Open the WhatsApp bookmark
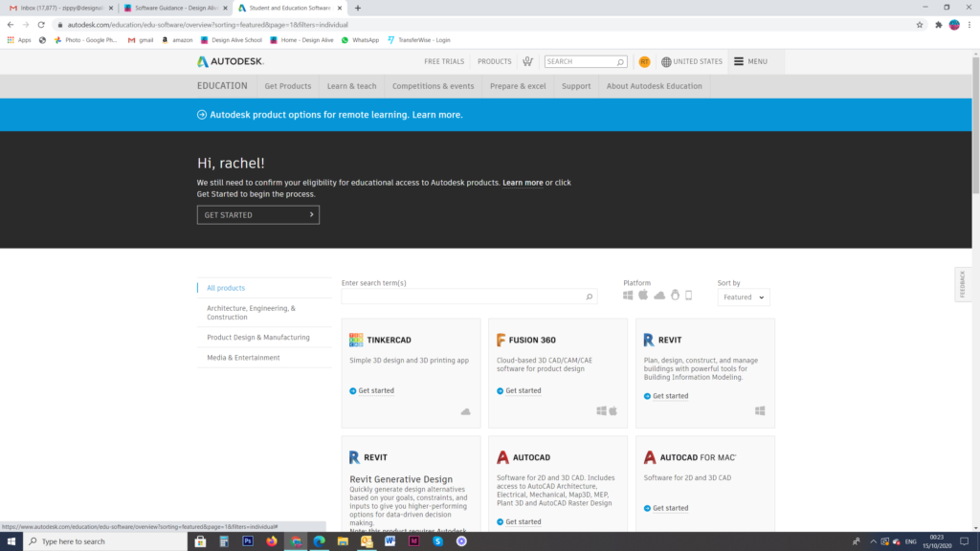Screen dimensions: 980x551 pos(360,40)
